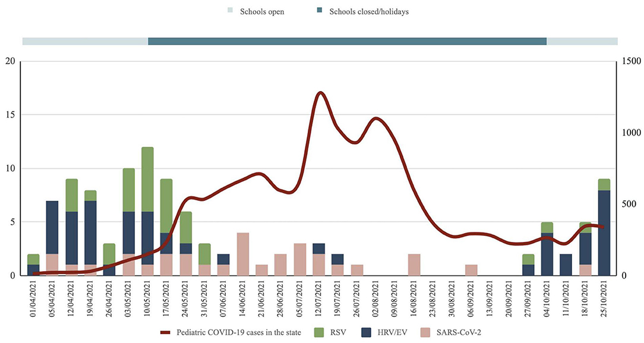Click the '10' value on the left axis

(x=10, y=168)
